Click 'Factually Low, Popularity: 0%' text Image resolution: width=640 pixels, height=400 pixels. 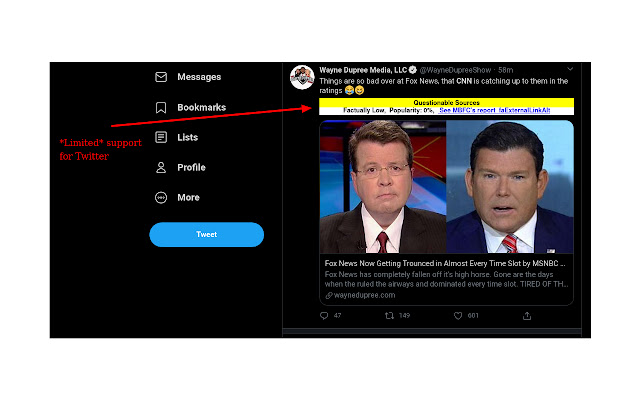pyautogui.click(x=388, y=110)
